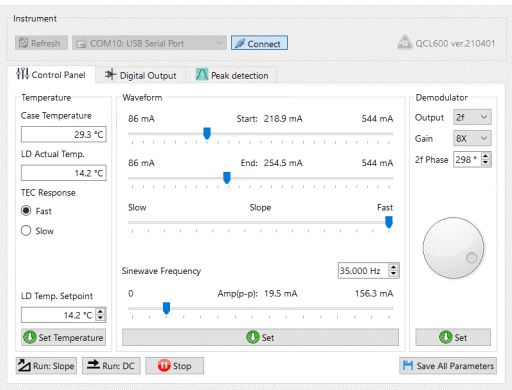Open the Peak detection tab
The image size is (512, 390).
(x=232, y=75)
